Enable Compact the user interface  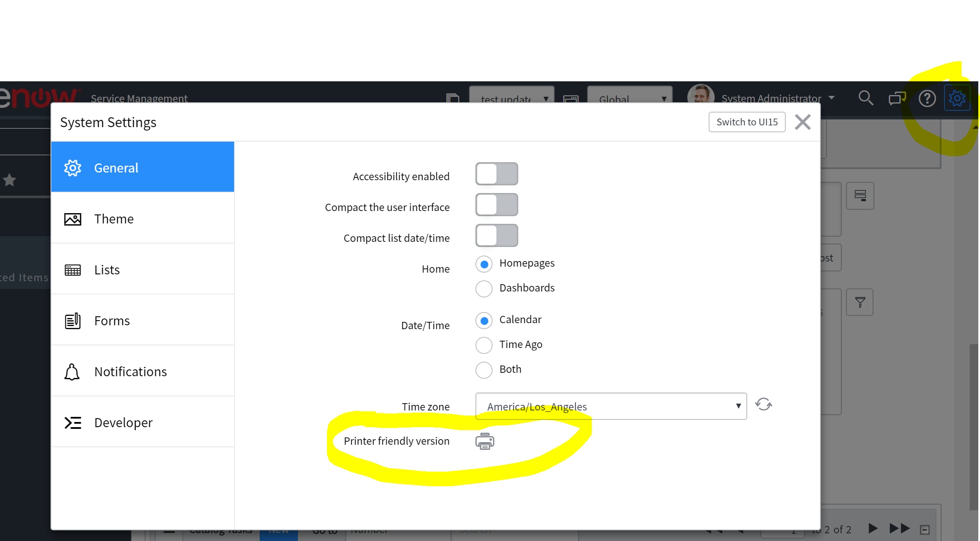pyautogui.click(x=496, y=205)
